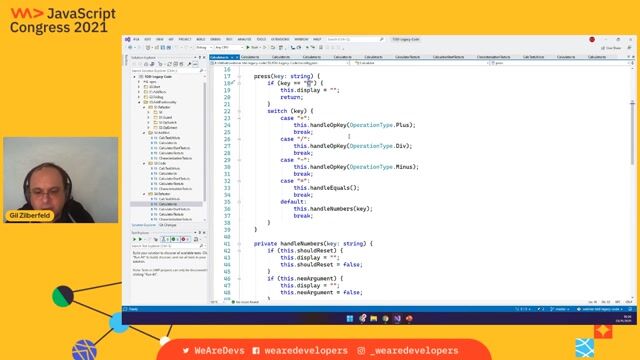Image resolution: width=640 pixels, height=360 pixels.
Task: Open the Edit menu
Action: (x=148, y=40)
